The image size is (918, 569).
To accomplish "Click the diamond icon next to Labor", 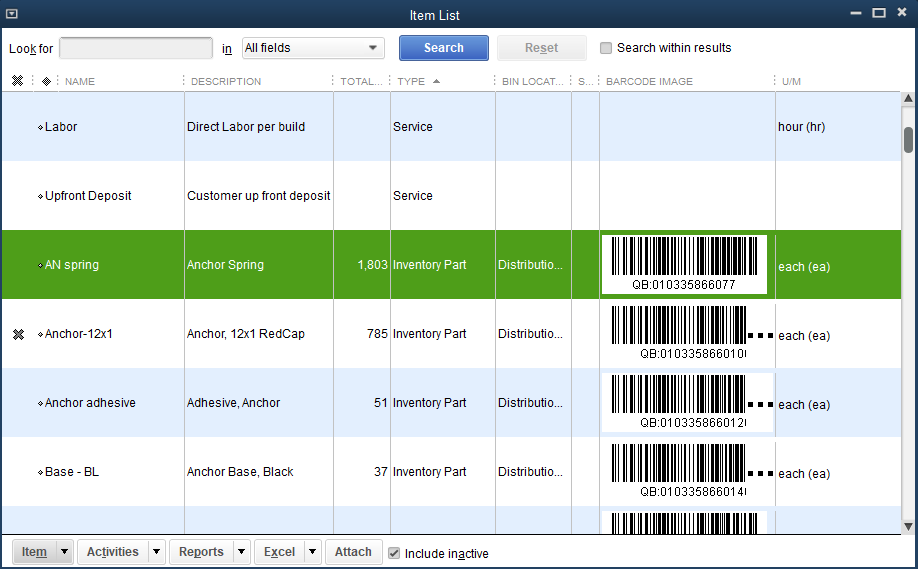I will tap(40, 127).
